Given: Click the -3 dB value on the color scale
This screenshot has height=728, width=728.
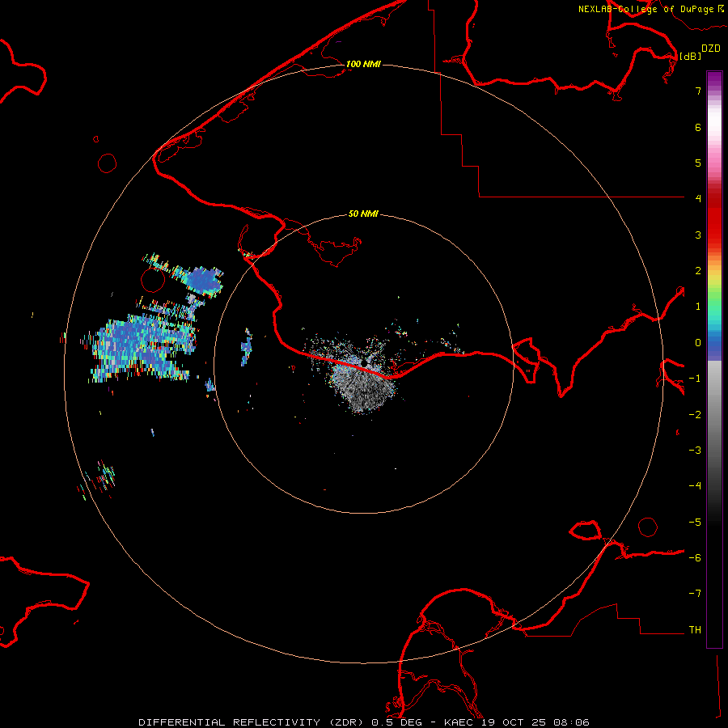Looking at the screenshot, I should (x=695, y=451).
